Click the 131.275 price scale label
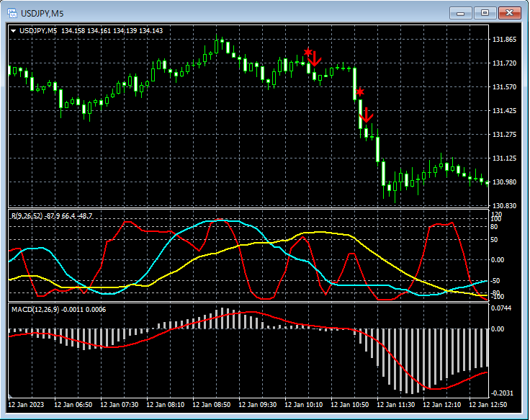This screenshot has height=420, width=530. [x=504, y=134]
